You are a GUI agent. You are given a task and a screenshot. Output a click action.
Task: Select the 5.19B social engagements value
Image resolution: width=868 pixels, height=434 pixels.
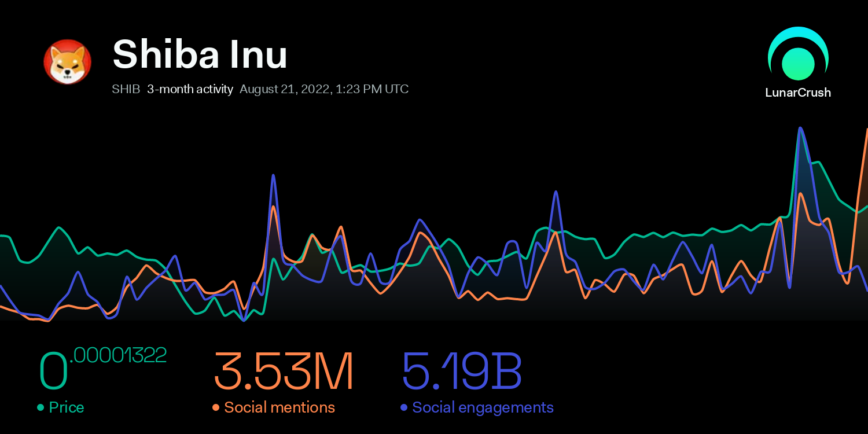pos(462,372)
